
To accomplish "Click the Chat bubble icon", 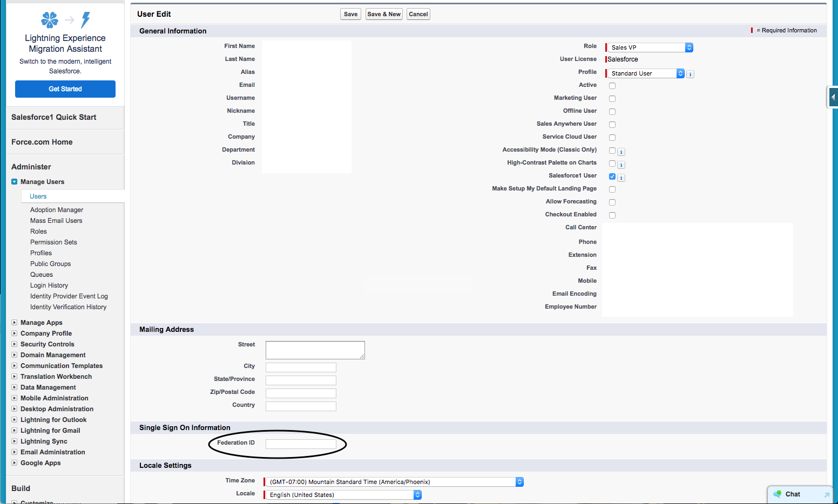I will pyautogui.click(x=778, y=494).
